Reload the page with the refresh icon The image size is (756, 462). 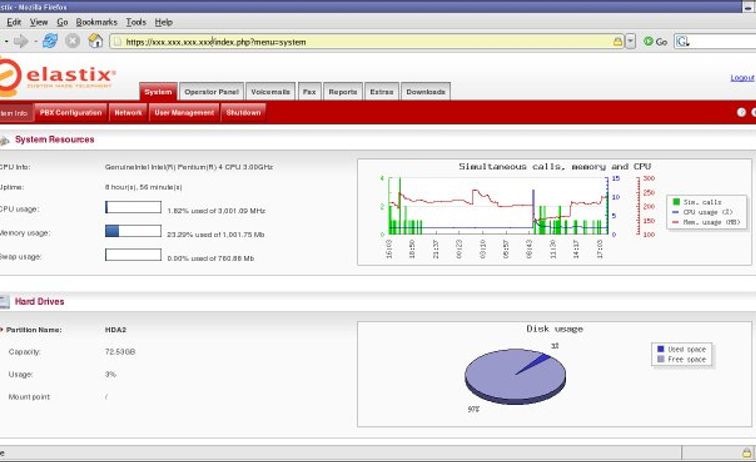[x=50, y=41]
